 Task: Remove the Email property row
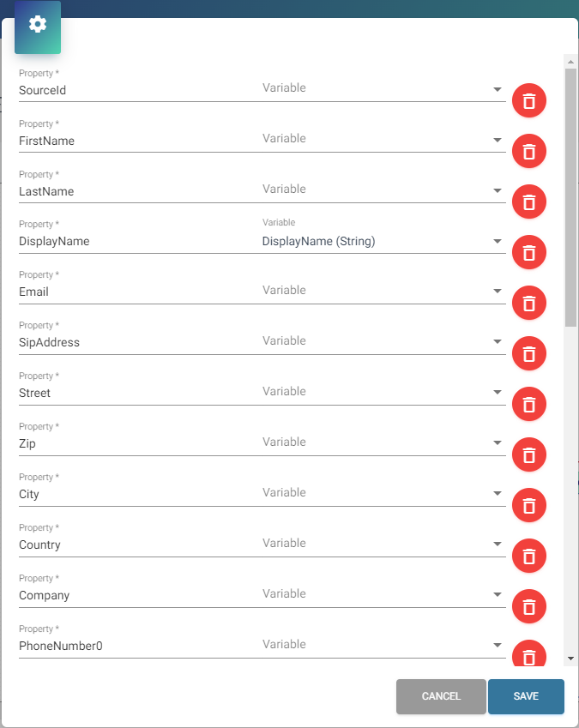coord(529,303)
